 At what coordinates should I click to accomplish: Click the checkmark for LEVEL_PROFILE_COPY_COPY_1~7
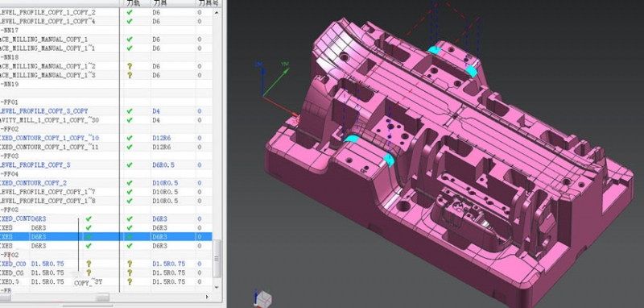click(x=130, y=192)
